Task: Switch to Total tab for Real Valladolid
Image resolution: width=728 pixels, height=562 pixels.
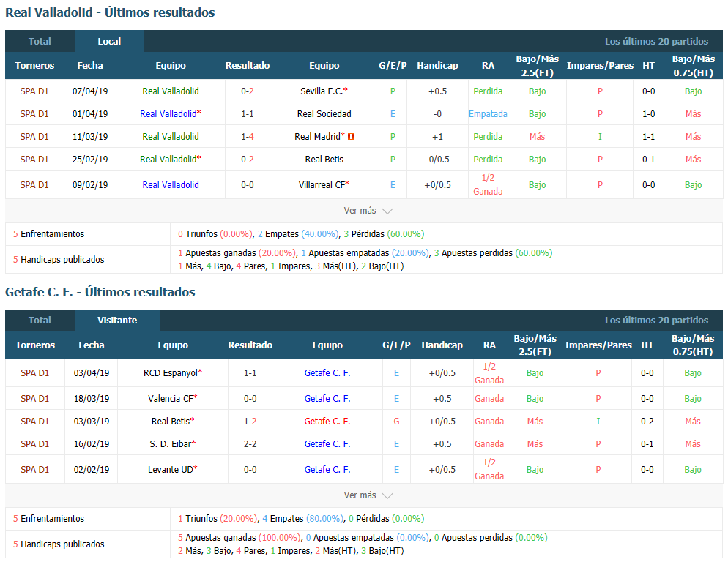Action: click(40, 41)
